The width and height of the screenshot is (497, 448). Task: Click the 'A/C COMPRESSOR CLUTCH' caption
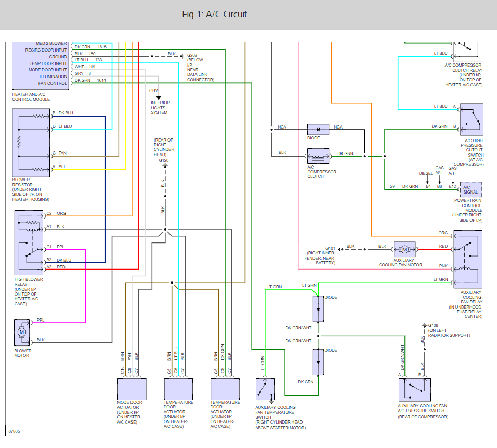coord(322,172)
